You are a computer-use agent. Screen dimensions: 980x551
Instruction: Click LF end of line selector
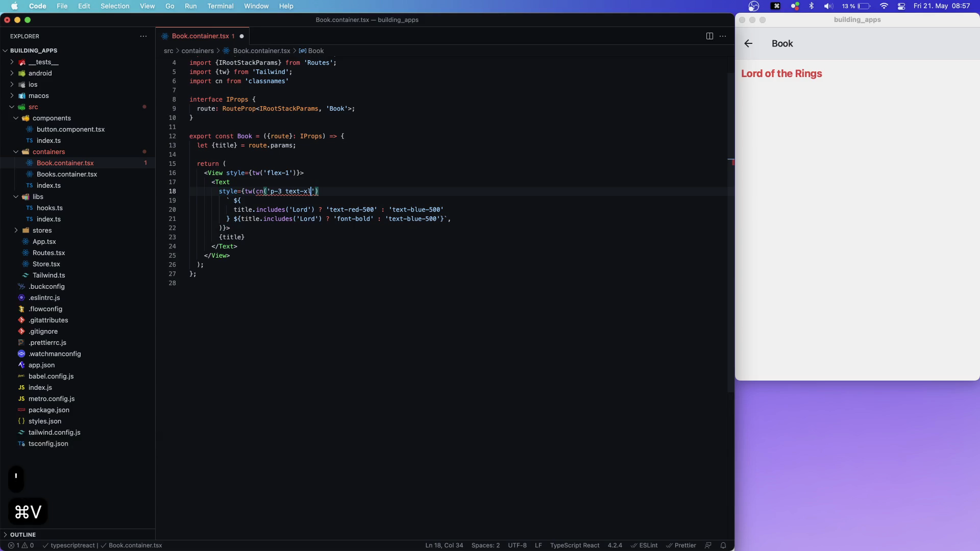tap(538, 545)
